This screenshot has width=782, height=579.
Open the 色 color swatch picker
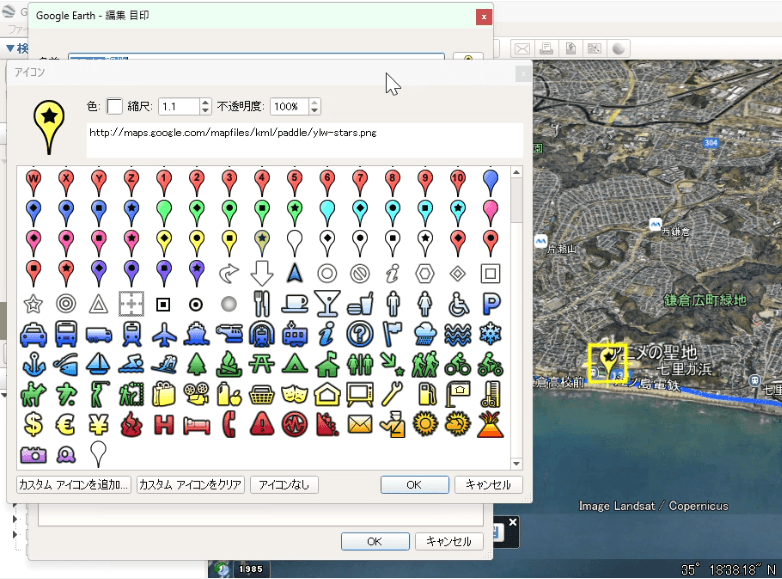tap(115, 106)
